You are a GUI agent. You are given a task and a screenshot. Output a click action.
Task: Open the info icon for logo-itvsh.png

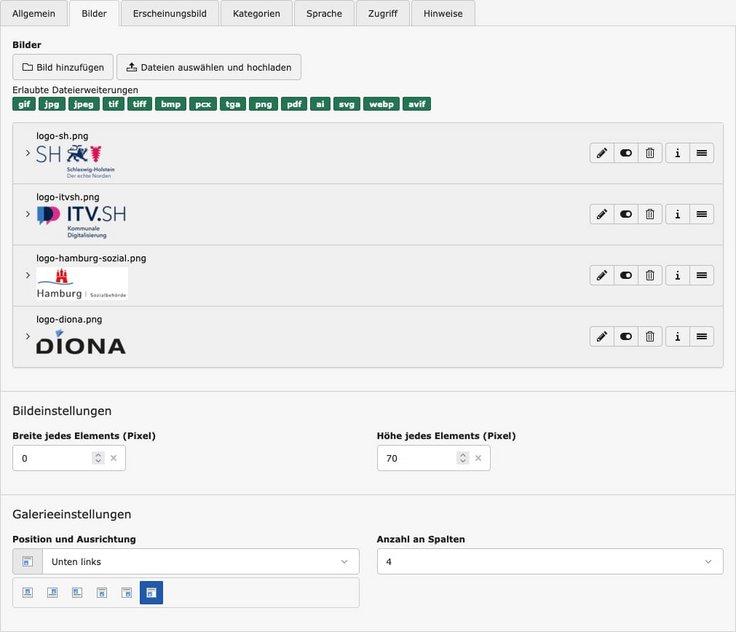[677, 214]
